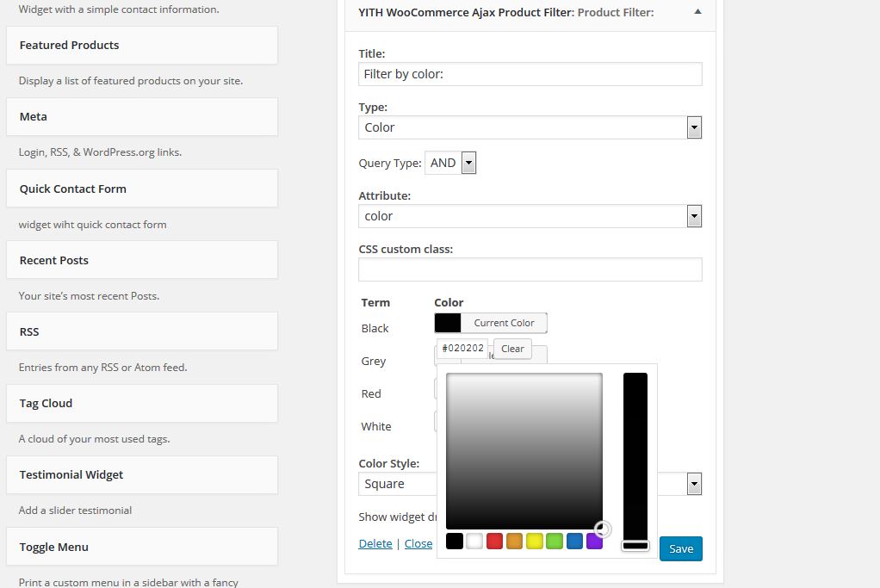Pick the orange palette swatch

coord(515,542)
